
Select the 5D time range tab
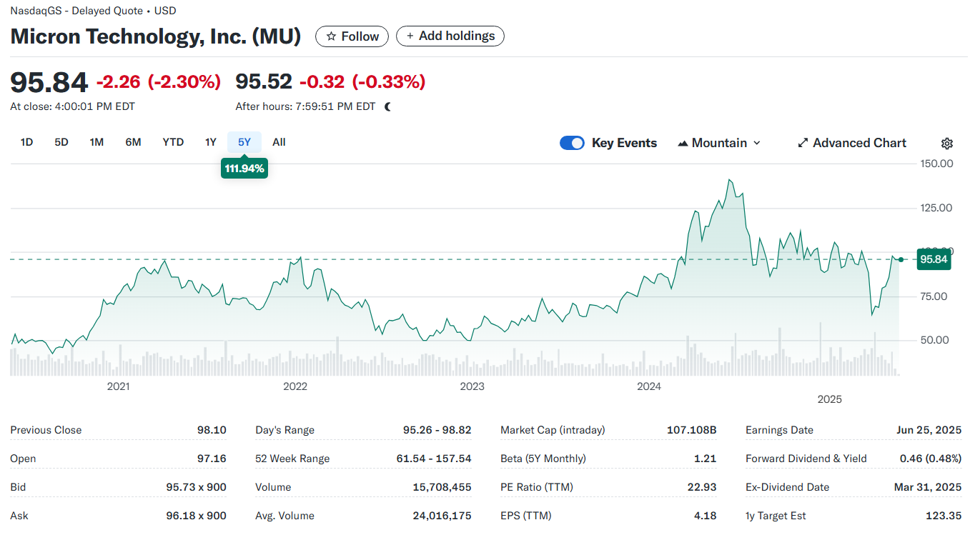[x=61, y=142]
